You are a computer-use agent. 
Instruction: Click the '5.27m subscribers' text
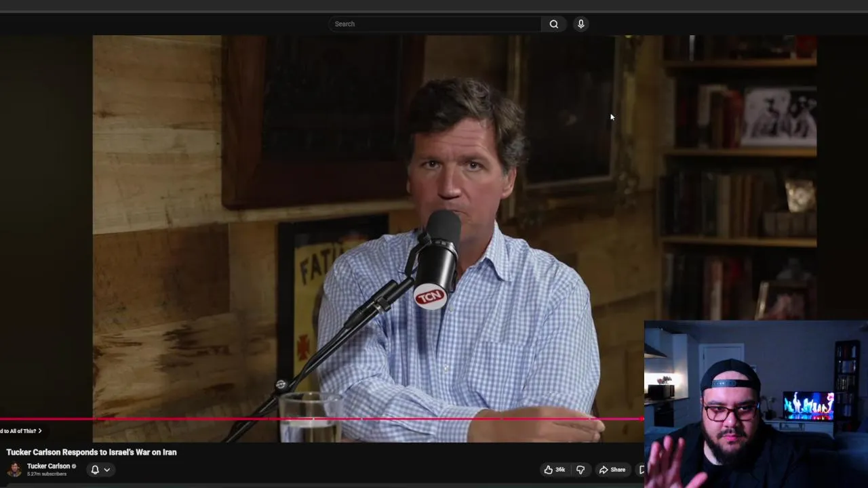point(47,474)
